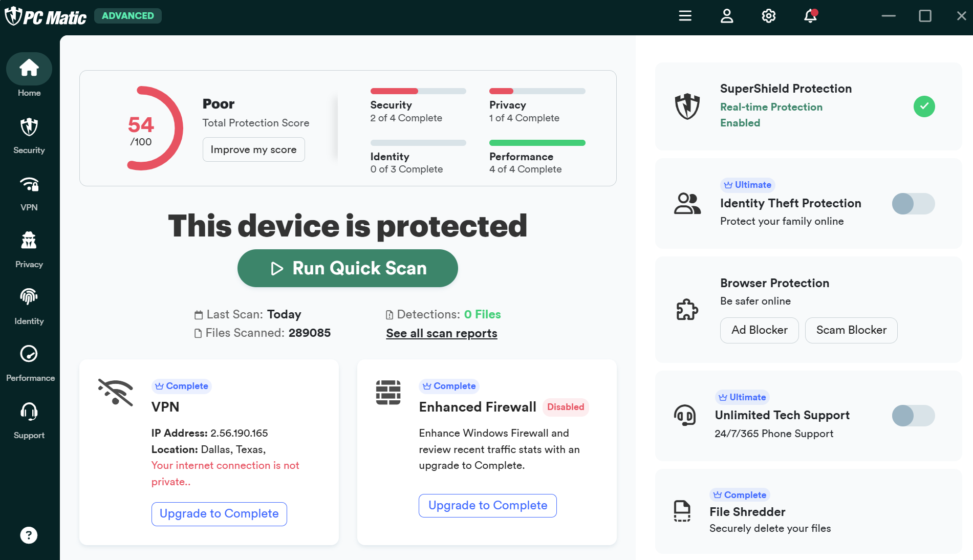View notifications bell icon
This screenshot has width=973, height=560.
coord(810,16)
